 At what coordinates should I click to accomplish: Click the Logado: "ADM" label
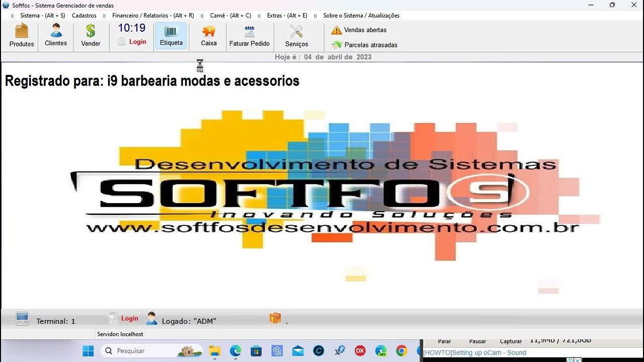[189, 321]
